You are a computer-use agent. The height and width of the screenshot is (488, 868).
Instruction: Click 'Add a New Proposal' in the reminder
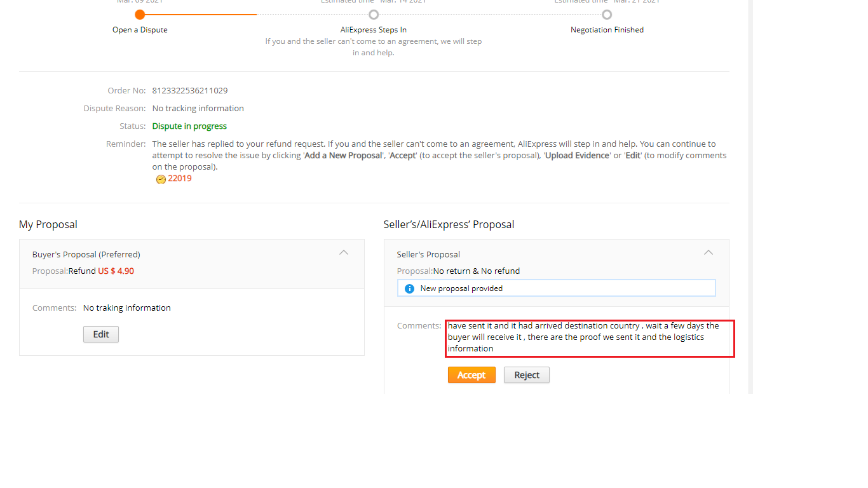pos(343,156)
